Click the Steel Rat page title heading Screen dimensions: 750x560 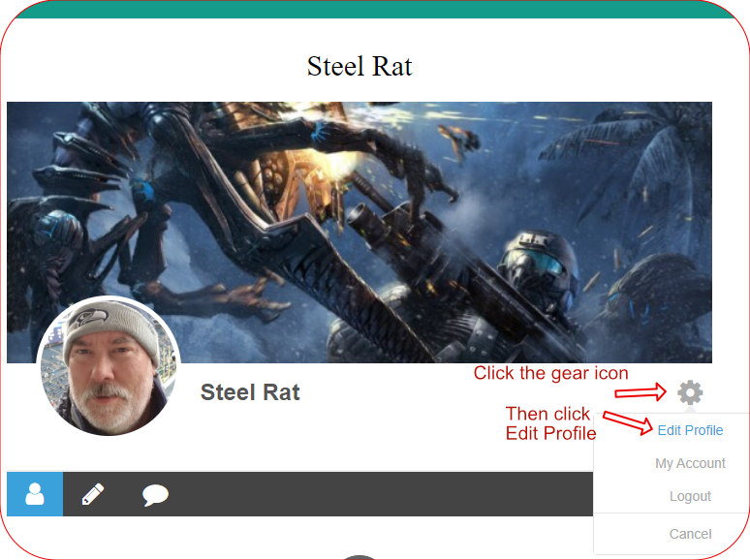(359, 66)
